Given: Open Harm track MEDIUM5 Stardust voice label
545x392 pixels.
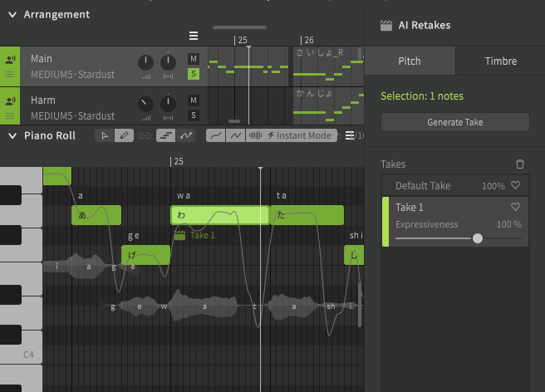Looking at the screenshot, I should (72, 115).
